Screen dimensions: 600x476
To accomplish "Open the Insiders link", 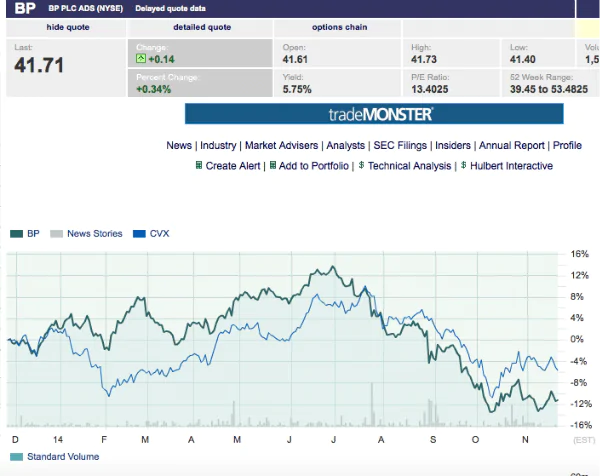I will tap(453, 145).
